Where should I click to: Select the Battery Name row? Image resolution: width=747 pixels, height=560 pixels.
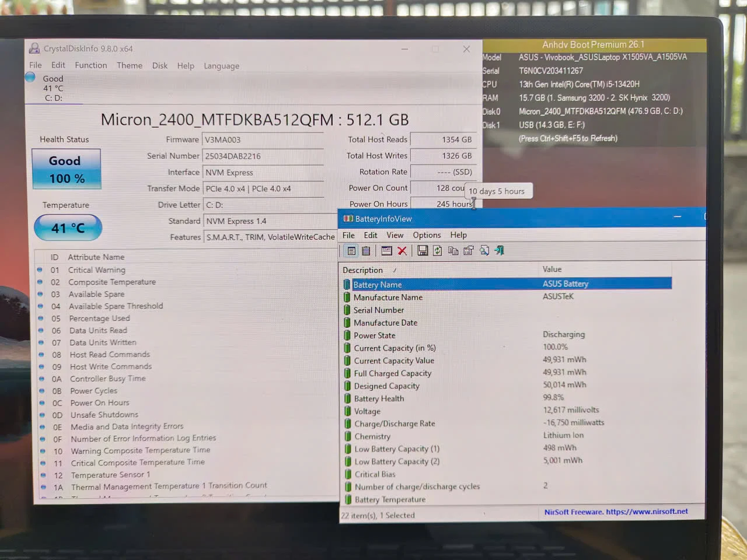507,285
